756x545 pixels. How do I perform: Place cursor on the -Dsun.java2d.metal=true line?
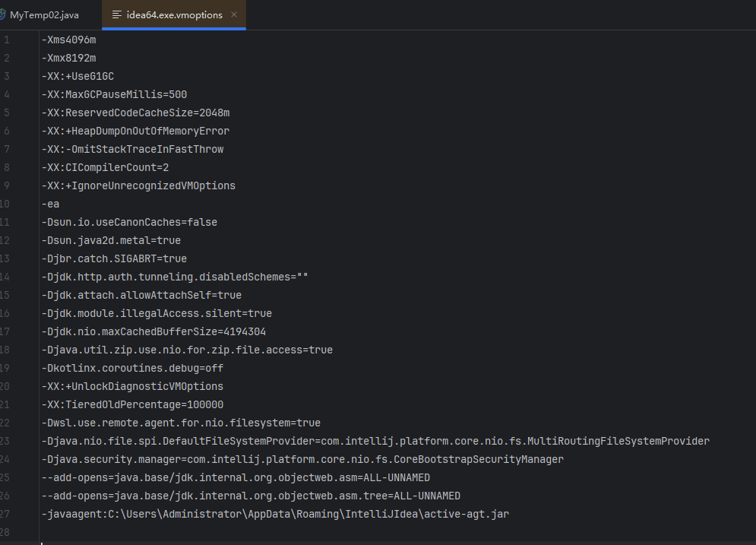111,240
